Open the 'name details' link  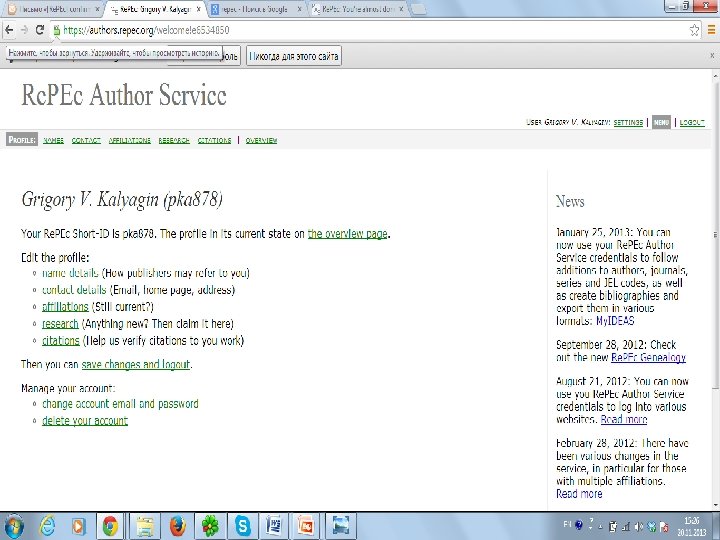70,273
